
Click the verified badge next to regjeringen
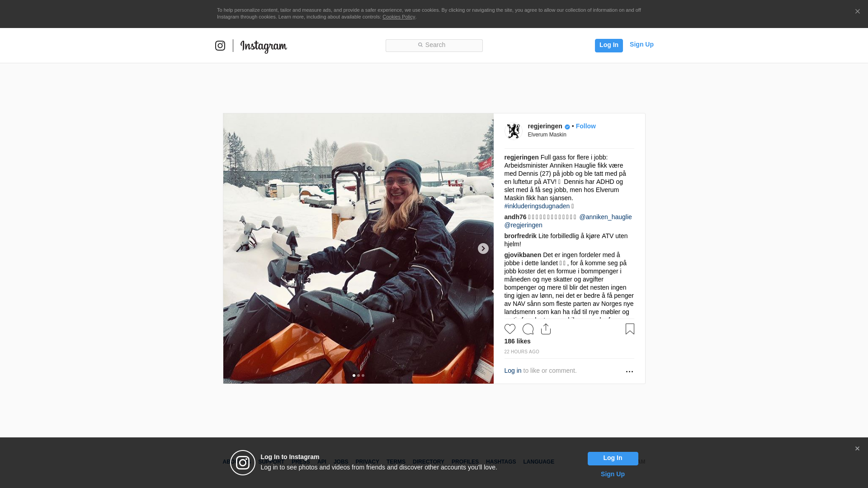tap(567, 127)
